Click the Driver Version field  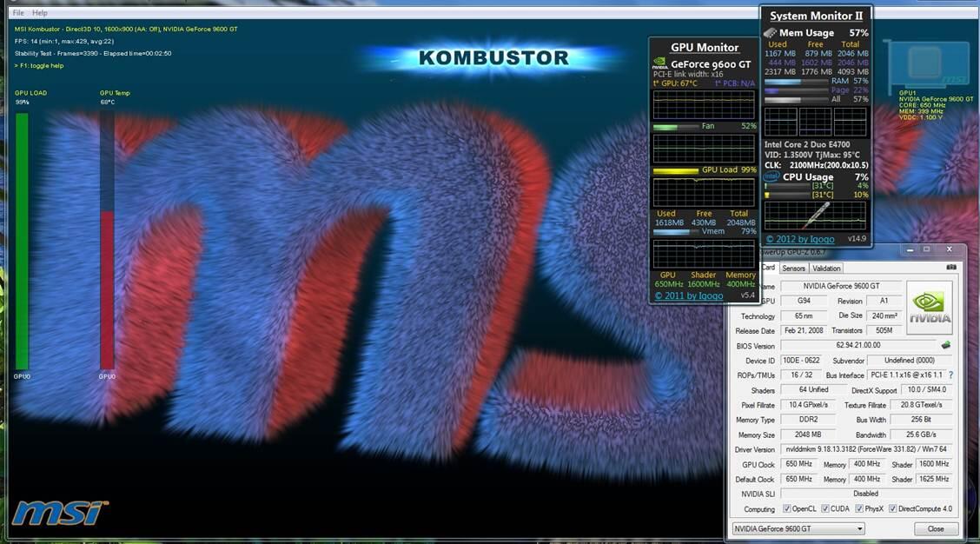pos(866,449)
